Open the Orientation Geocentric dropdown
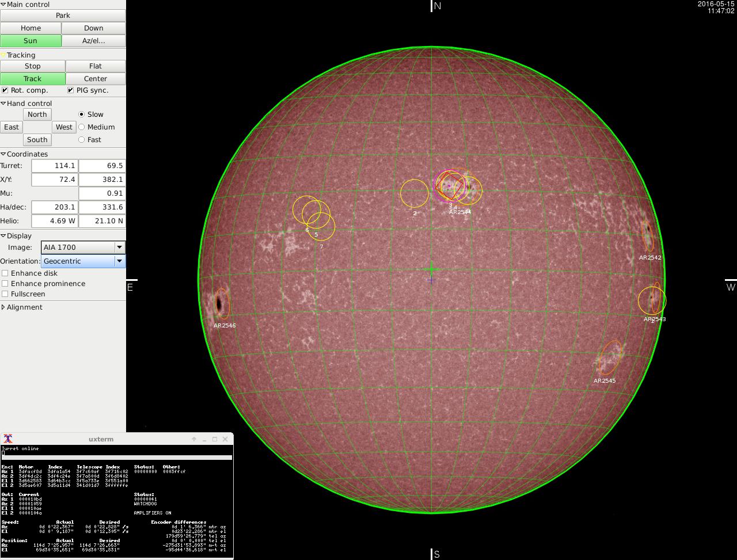Viewport: 737px width, 560px height. [x=83, y=261]
